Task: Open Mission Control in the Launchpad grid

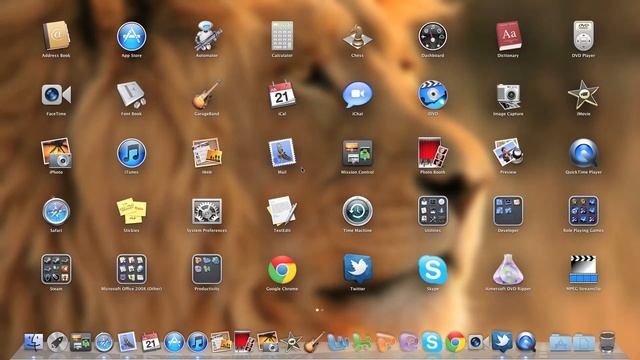Action: pyautogui.click(x=357, y=153)
